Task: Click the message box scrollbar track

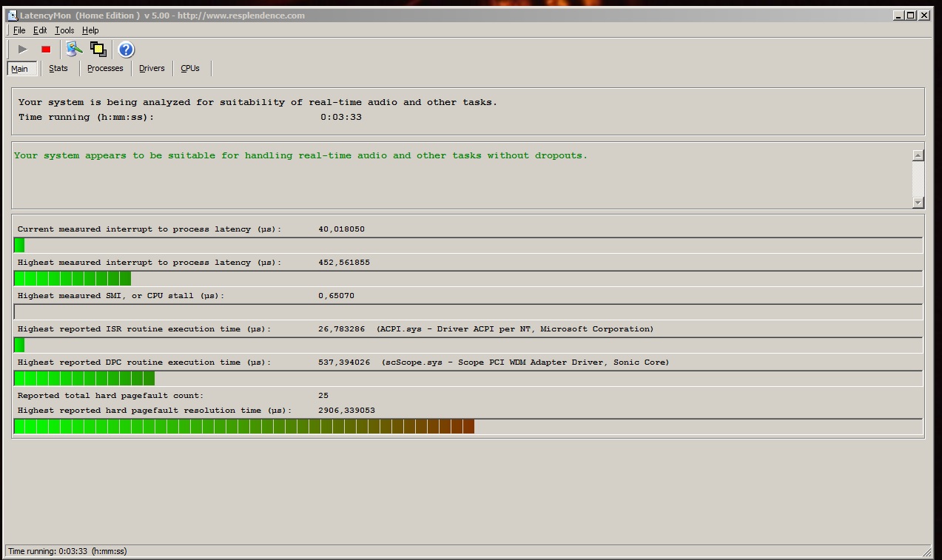Action: coord(918,179)
